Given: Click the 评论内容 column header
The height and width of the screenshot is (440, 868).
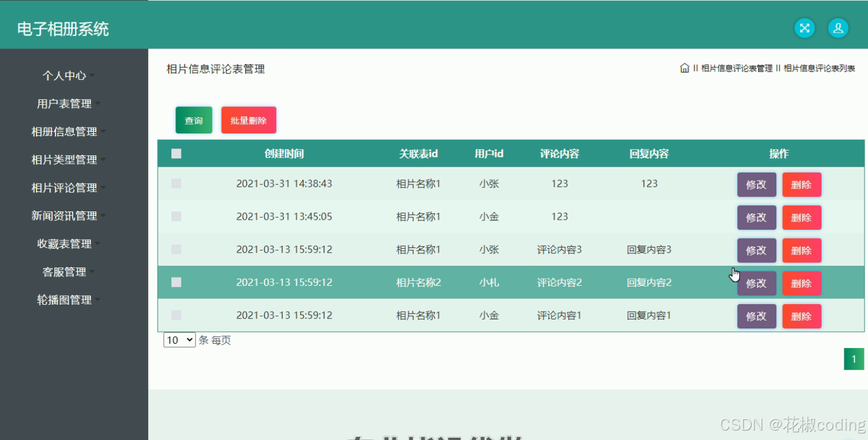Looking at the screenshot, I should [x=560, y=154].
